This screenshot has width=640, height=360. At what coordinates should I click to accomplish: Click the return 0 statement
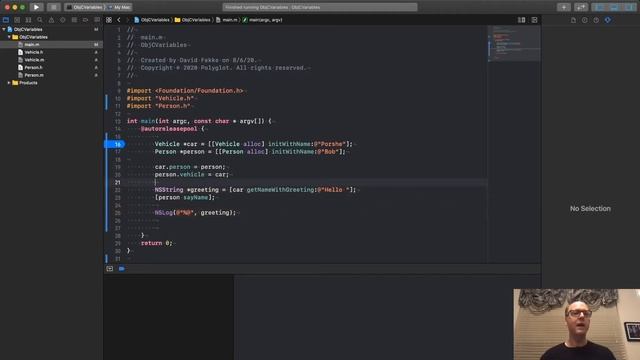pyautogui.click(x=157, y=243)
